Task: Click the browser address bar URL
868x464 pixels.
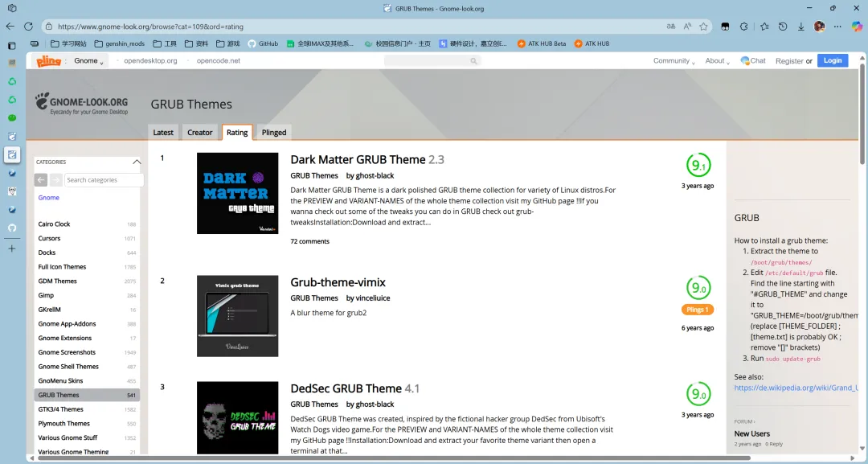Action: pos(150,27)
